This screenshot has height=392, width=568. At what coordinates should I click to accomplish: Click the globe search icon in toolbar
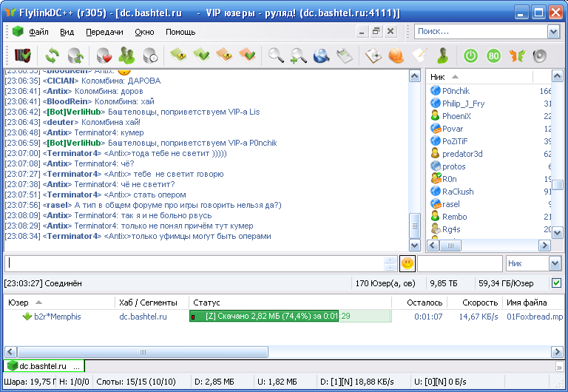pos(321,55)
